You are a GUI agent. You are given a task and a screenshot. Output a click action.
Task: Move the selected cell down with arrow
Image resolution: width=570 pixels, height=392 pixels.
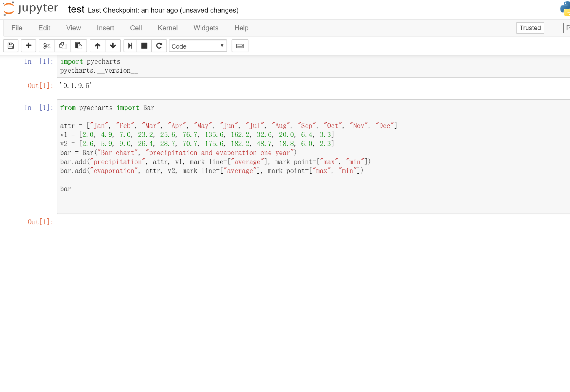[x=113, y=46]
